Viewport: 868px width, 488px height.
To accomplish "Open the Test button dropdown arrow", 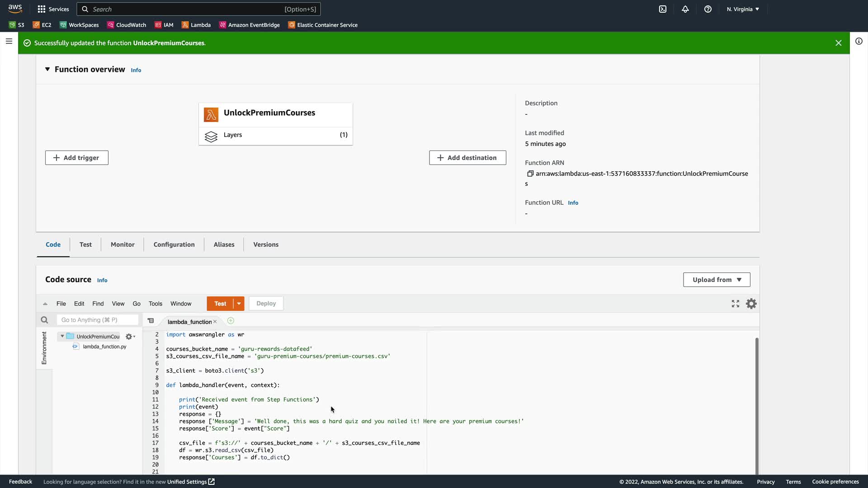I will pos(239,304).
